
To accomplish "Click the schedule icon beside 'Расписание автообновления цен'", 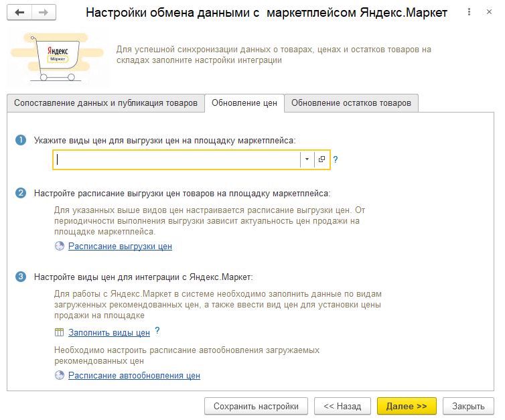I will [60, 375].
